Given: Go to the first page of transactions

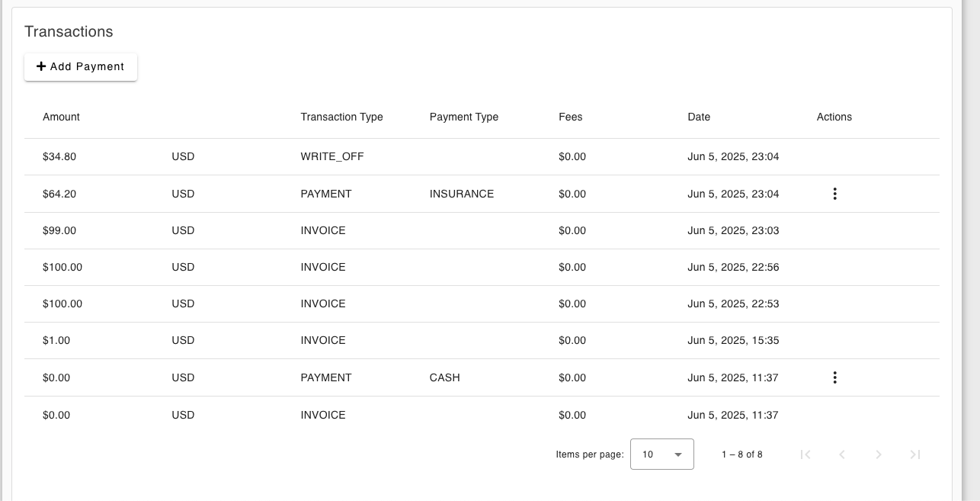Looking at the screenshot, I should 805,454.
